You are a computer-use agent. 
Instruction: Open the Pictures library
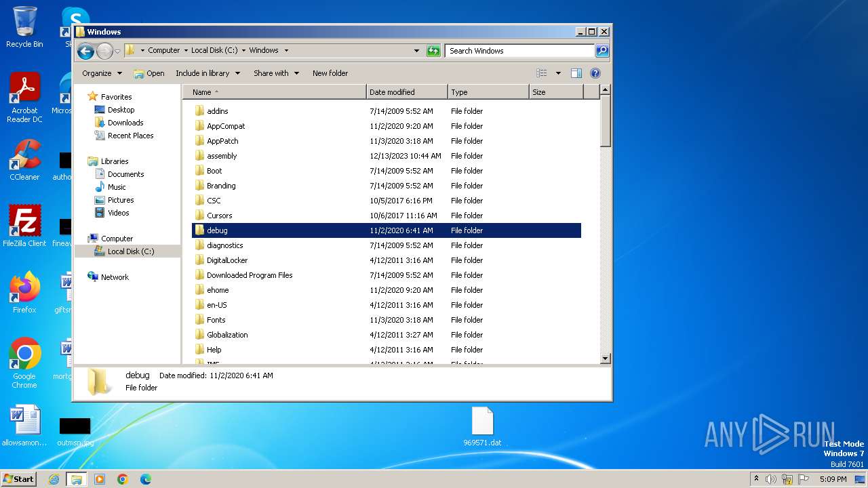pyautogui.click(x=121, y=200)
